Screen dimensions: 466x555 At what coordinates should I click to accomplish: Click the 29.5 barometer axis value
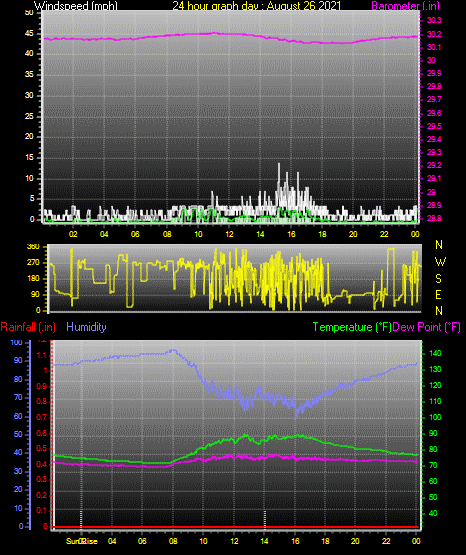434,126
